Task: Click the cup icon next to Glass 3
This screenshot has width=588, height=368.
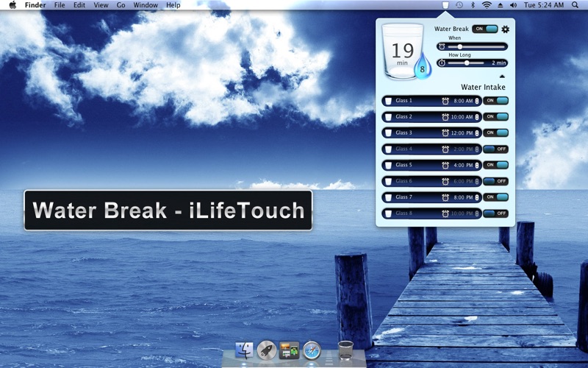Action: point(387,133)
